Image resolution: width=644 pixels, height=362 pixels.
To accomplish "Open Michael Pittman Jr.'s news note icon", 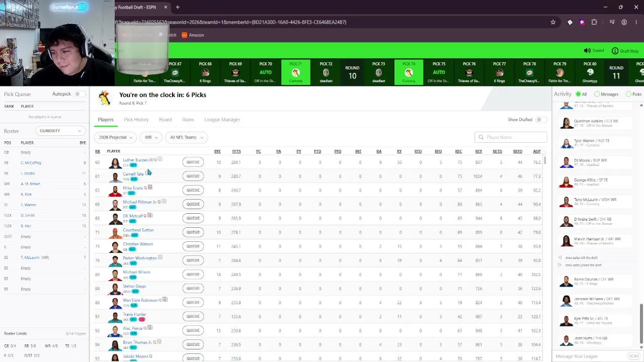I will click(x=164, y=202).
